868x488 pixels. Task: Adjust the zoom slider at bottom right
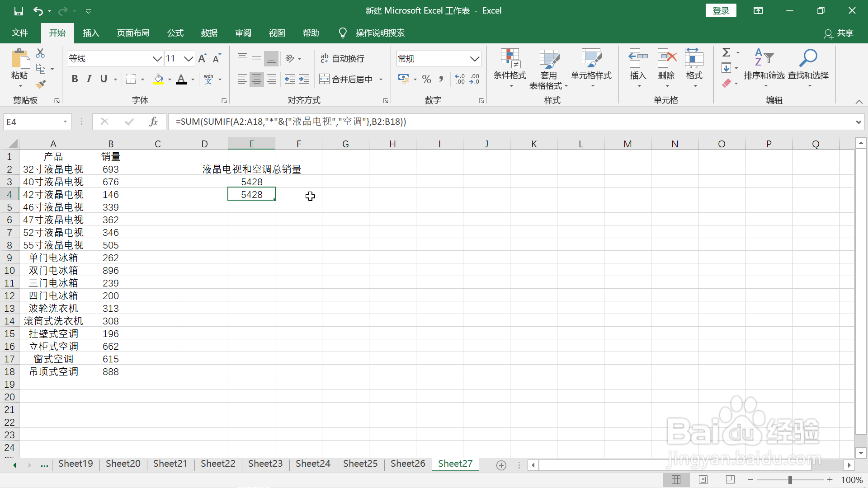790,480
